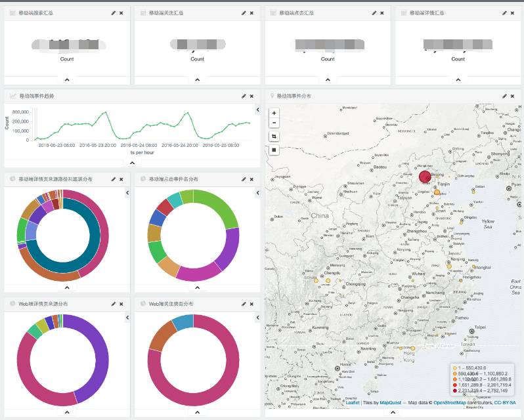Select the draw rectangle map tool
Viewport: 524px width, 420px height.
click(x=274, y=150)
